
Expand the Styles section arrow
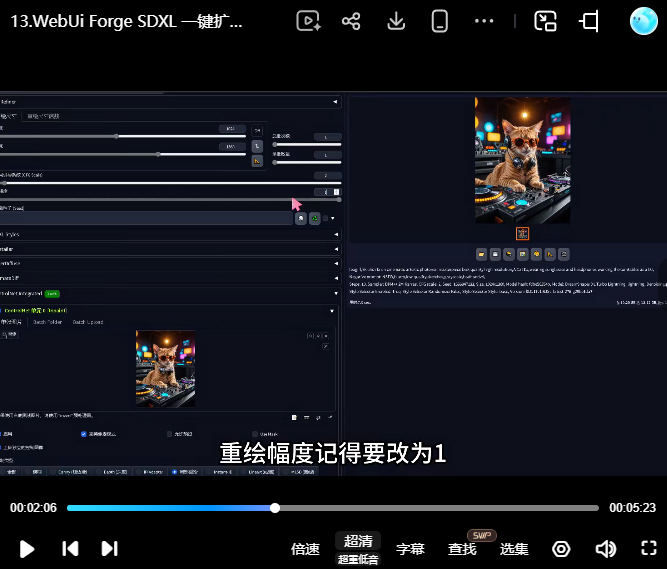click(336, 234)
